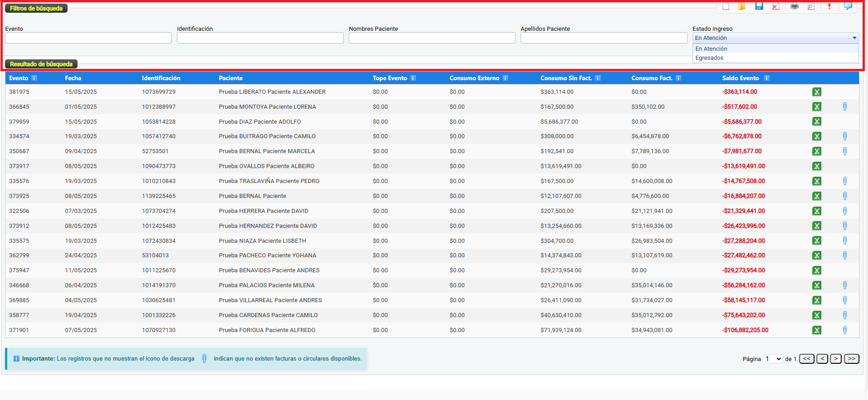The width and height of the screenshot is (868, 400).
Task: Select event number 381975 cell
Action: click(19, 92)
